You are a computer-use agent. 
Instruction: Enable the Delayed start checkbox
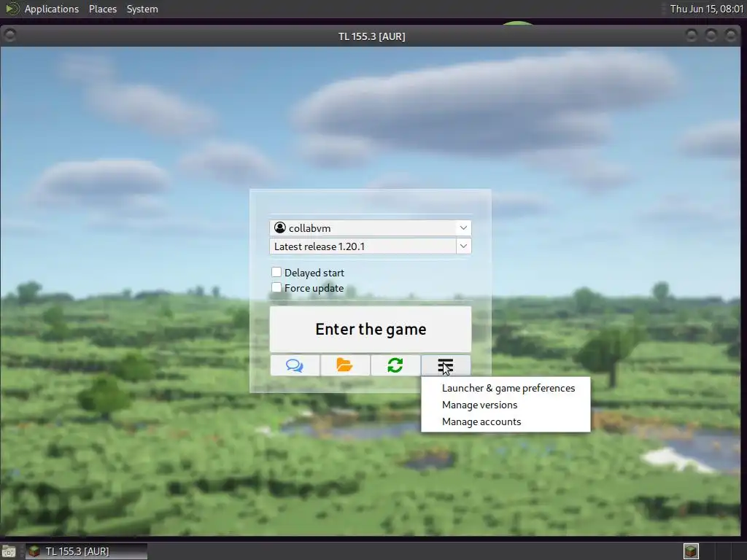tap(276, 273)
